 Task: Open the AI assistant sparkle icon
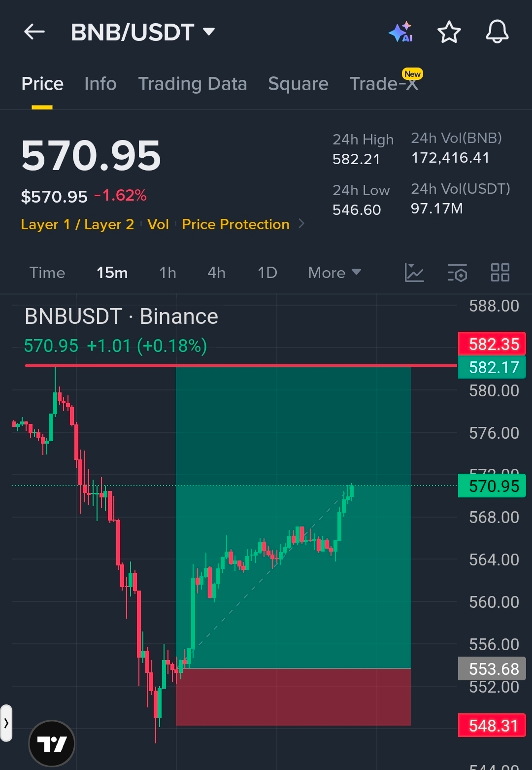pos(400,32)
